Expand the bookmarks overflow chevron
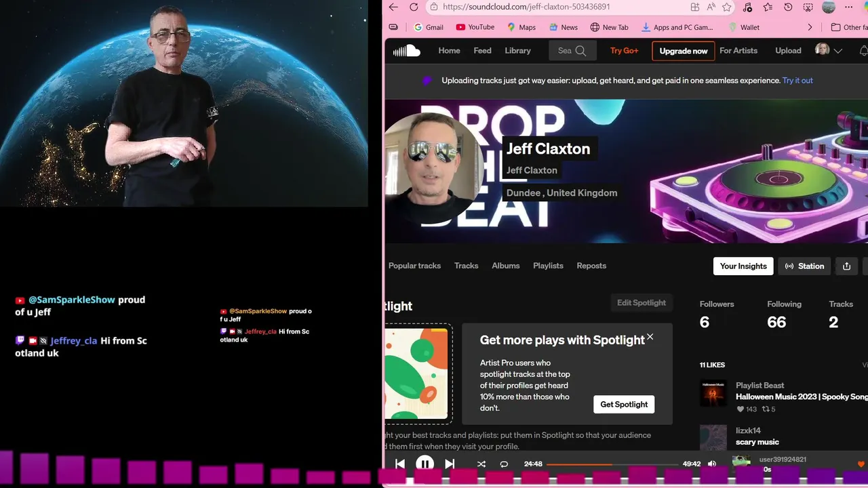Viewport: 868px width, 488px height. pos(810,27)
